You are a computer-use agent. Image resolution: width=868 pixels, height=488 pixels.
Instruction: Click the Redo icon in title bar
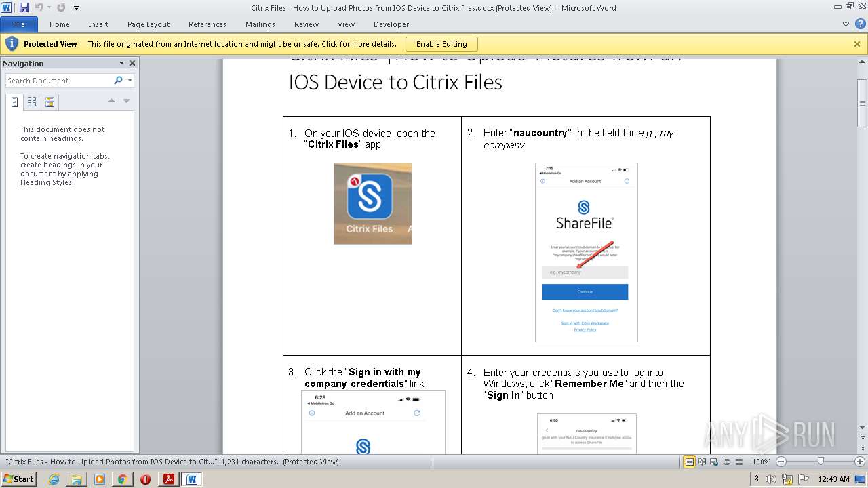pos(61,7)
